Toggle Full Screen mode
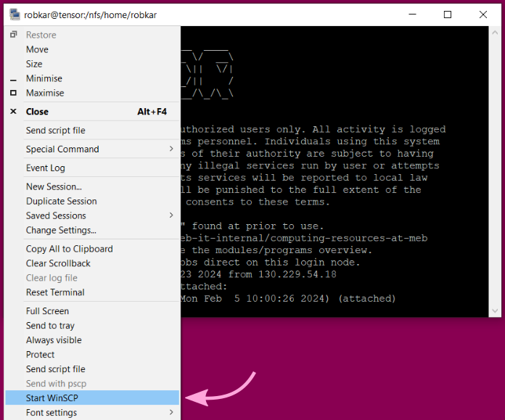The width and height of the screenshot is (505, 420). (47, 311)
